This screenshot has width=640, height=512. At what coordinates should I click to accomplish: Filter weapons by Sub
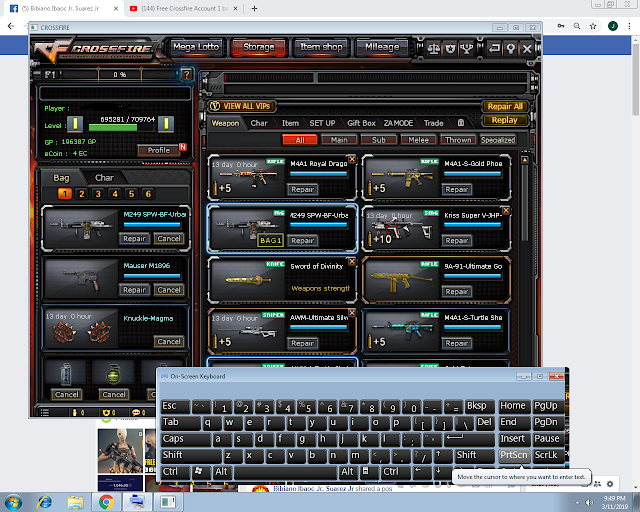[x=379, y=140]
